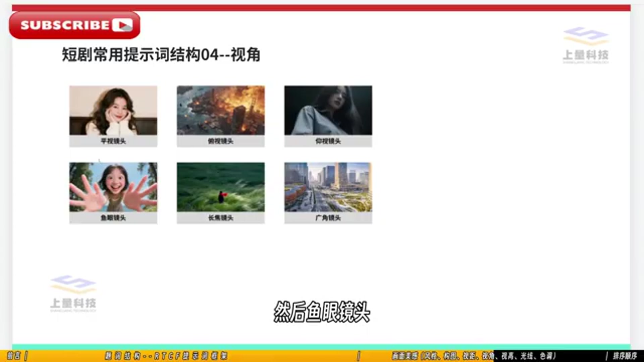Click the 平视镜头 caption label
Image resolution: width=644 pixels, height=362 pixels.
113,141
